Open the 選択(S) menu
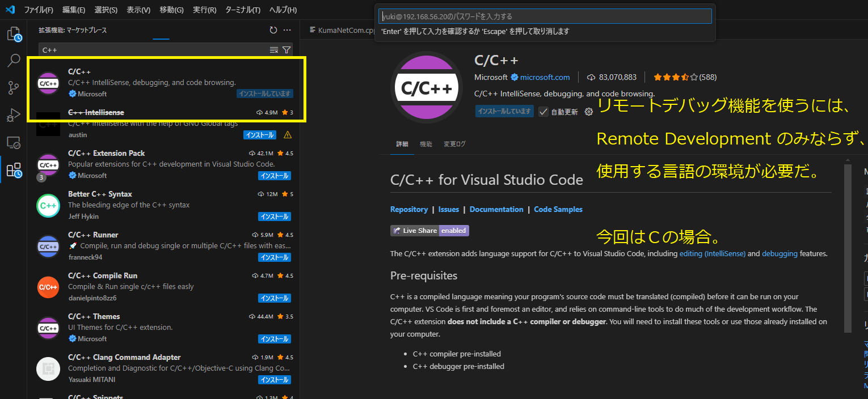The height and width of the screenshot is (399, 868). (x=106, y=10)
